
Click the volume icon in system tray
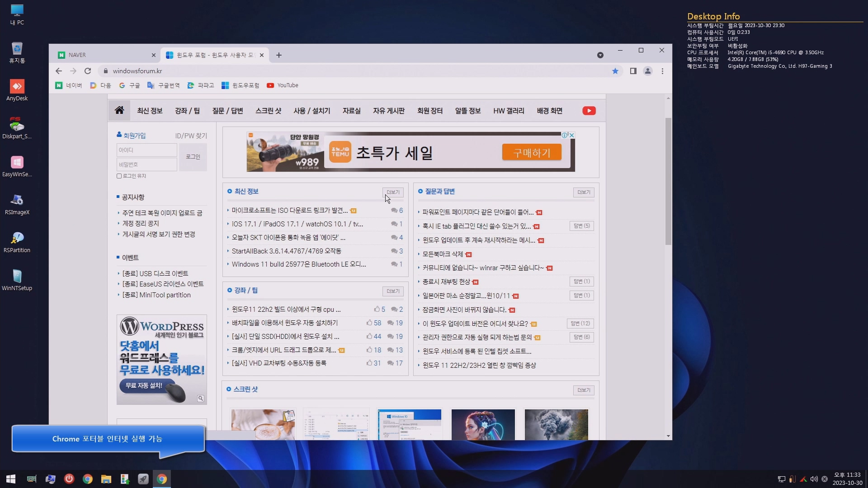point(814,479)
